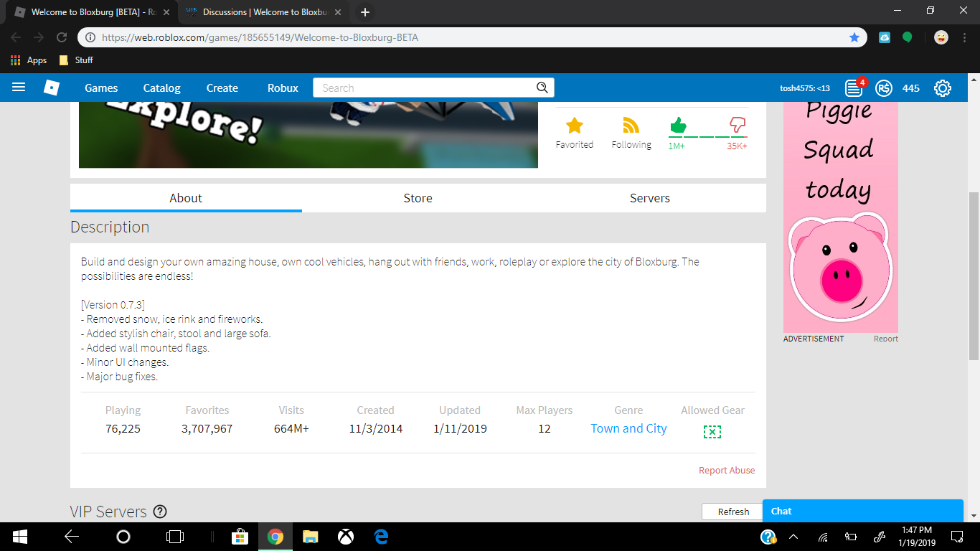Screen dimensions: 980x551
Task: Launch Xbox app from the taskbar
Action: 346,537
